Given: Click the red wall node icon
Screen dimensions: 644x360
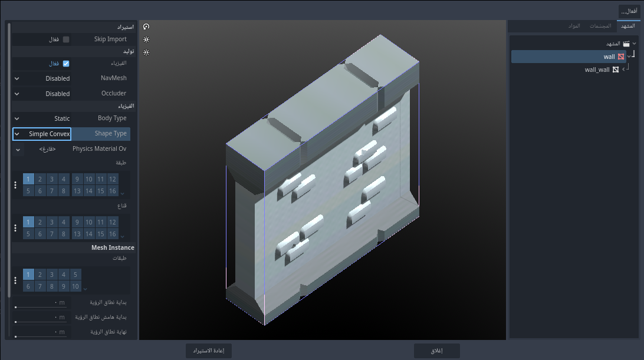Looking at the screenshot, I should pyautogui.click(x=620, y=57).
